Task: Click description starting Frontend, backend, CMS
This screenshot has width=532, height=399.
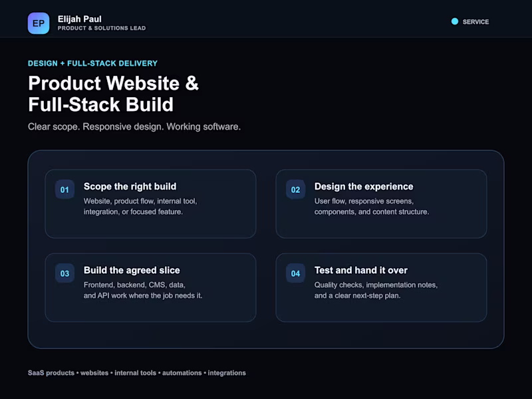Action: click(x=143, y=290)
